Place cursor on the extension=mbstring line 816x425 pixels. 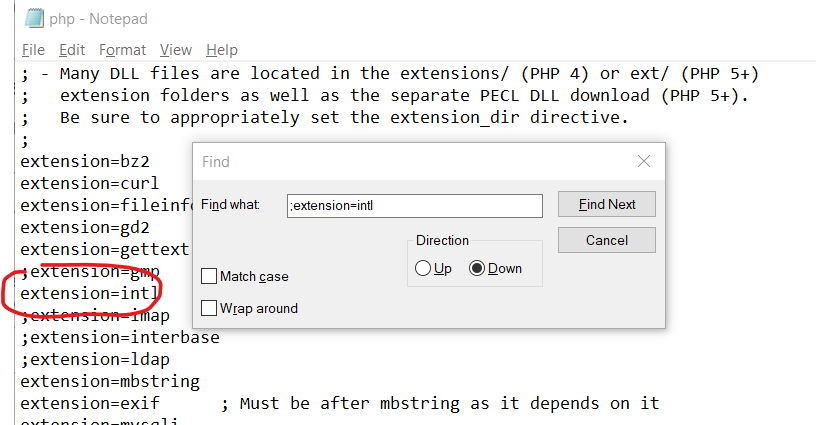pos(110,382)
